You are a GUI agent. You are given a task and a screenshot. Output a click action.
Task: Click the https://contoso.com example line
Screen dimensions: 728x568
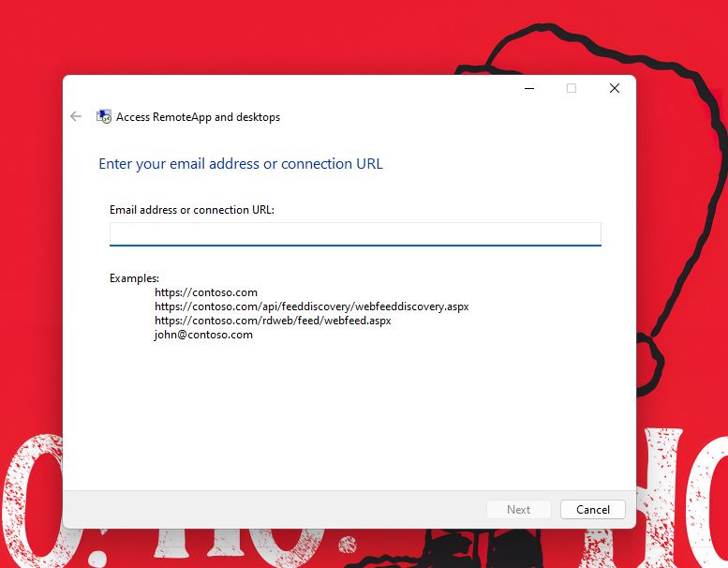(x=206, y=292)
